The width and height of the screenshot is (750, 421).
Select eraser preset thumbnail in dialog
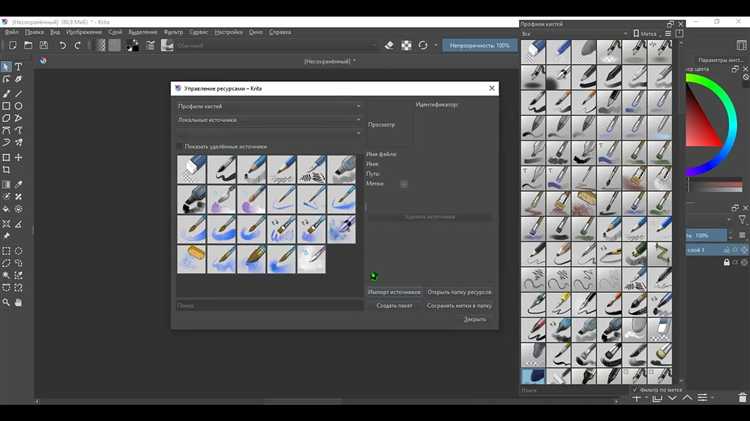pos(192,169)
